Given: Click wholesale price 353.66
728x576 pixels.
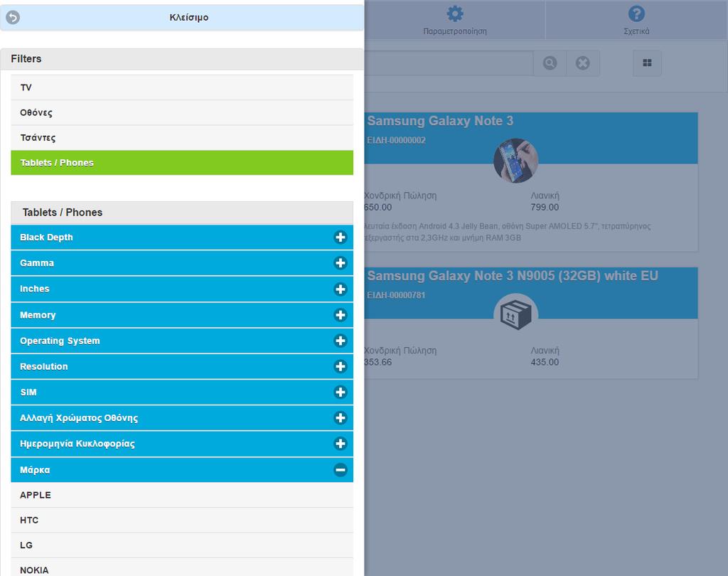Looking at the screenshot, I should point(378,362).
